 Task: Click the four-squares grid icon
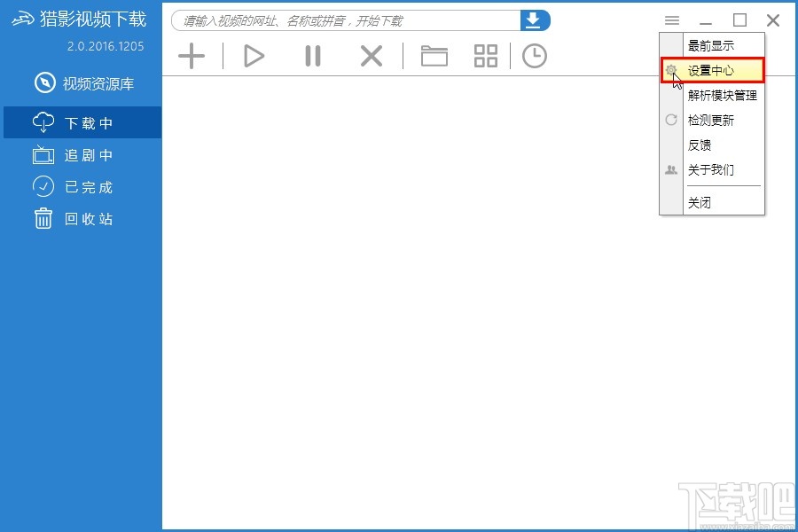[x=486, y=56]
